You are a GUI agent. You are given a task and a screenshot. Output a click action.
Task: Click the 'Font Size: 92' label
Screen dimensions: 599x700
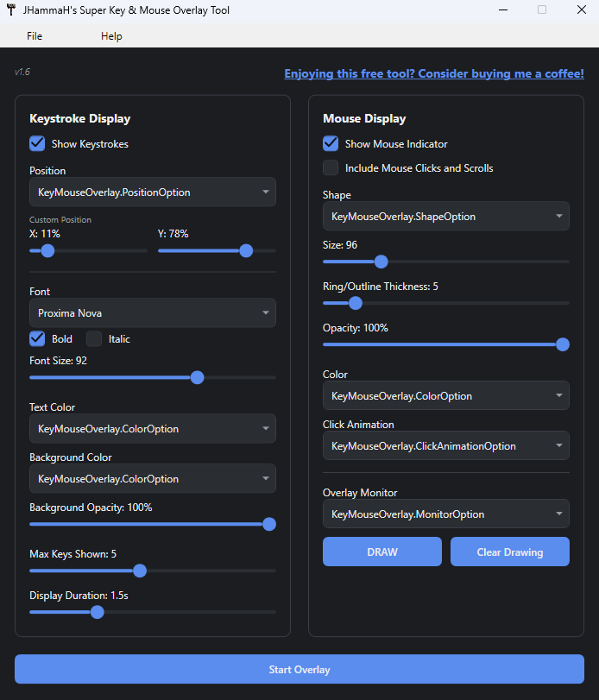coord(58,361)
